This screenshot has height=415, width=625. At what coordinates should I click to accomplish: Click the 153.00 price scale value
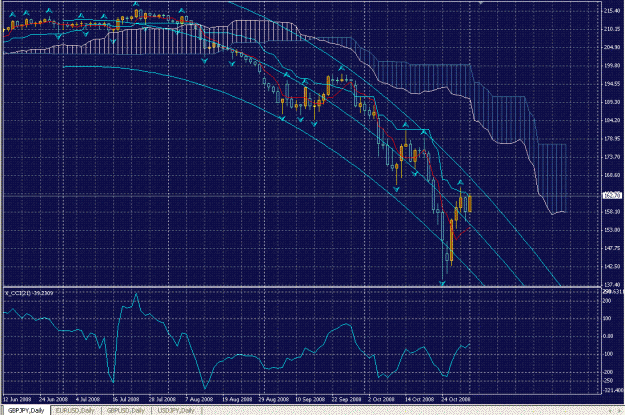(x=612, y=230)
